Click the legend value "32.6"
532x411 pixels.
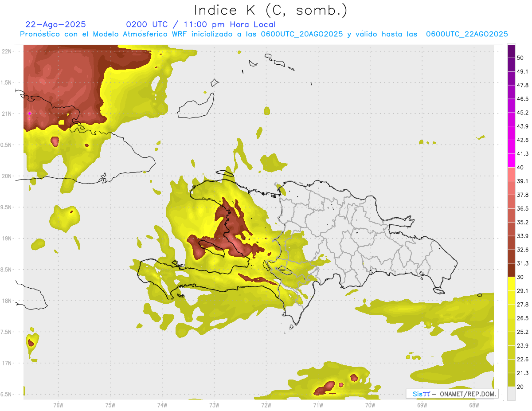coord(523,250)
